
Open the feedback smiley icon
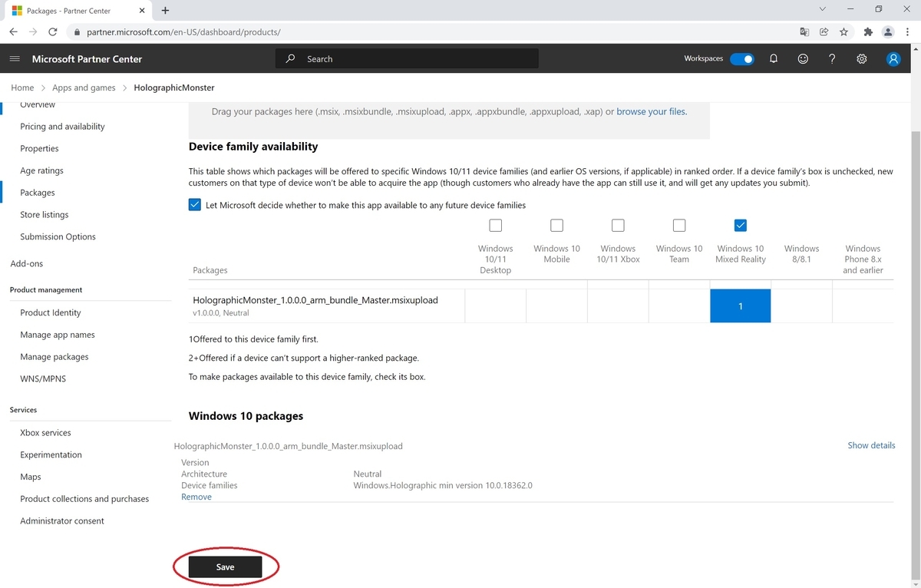pos(803,59)
